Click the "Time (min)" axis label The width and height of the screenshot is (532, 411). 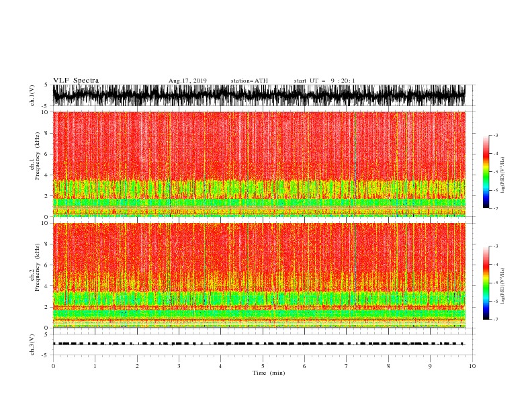point(269,373)
